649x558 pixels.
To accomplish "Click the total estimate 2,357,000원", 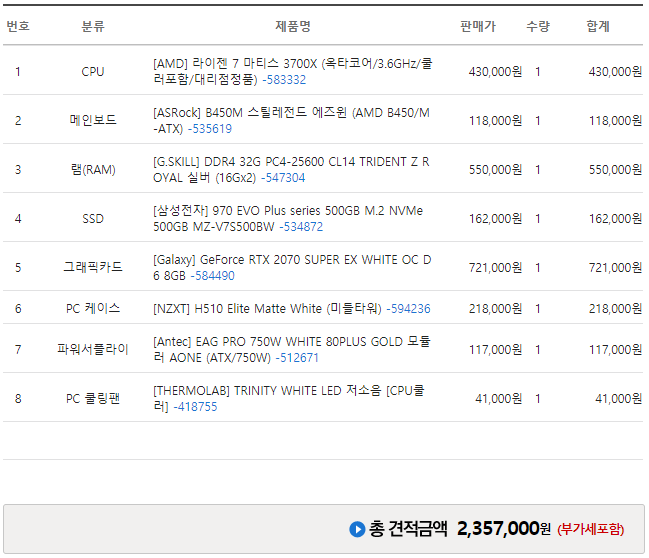I will [x=504, y=529].
